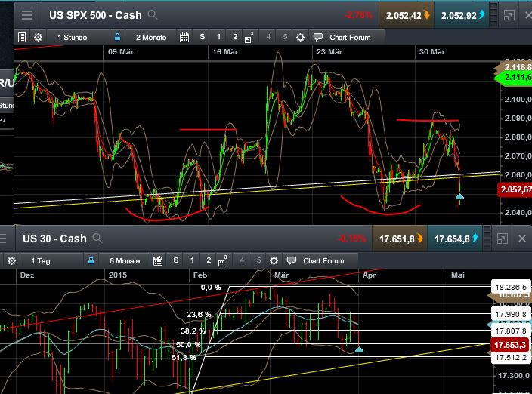This screenshot has width=532, height=394.
Task: Select layout 5 in US 30 toolbar
Action: pos(258,260)
